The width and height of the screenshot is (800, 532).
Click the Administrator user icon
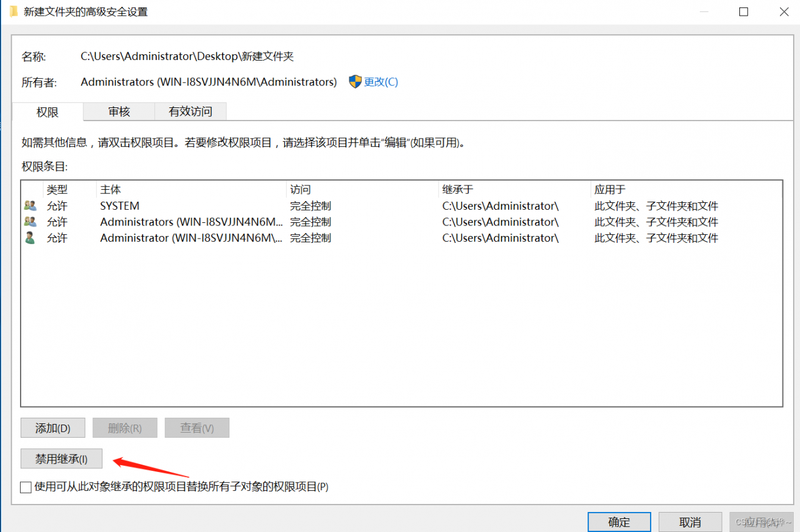coord(30,238)
